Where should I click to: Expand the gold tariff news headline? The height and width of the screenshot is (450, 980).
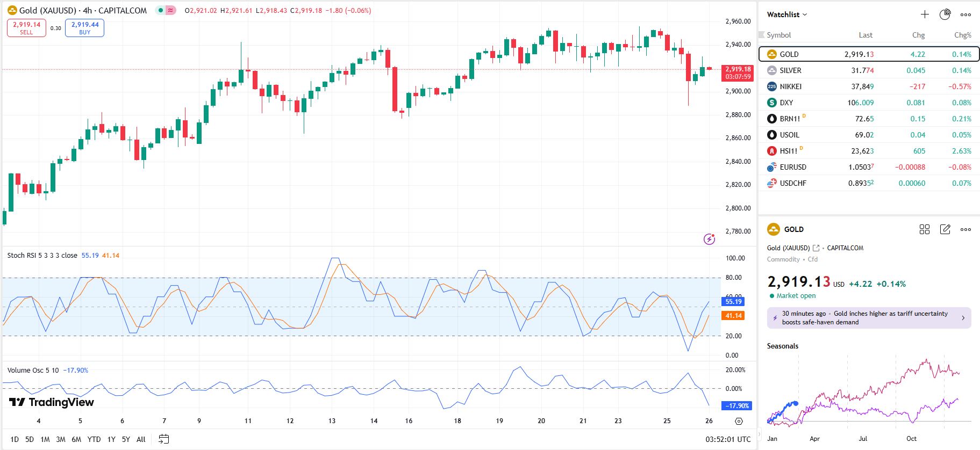tap(869, 318)
